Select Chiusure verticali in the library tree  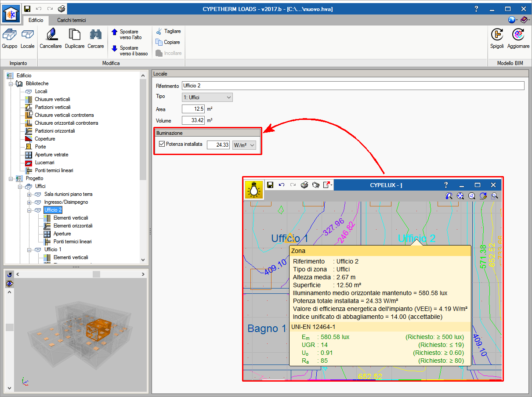[x=53, y=99]
